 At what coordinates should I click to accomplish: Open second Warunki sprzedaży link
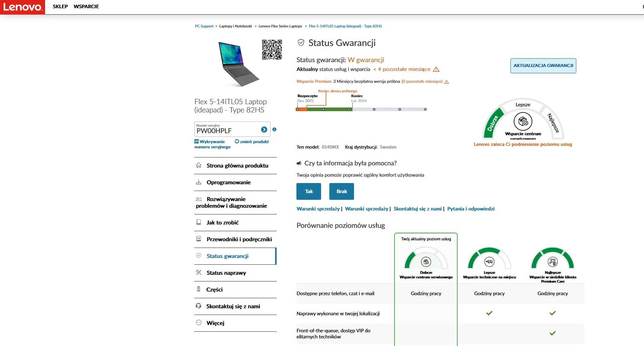pyautogui.click(x=366, y=209)
